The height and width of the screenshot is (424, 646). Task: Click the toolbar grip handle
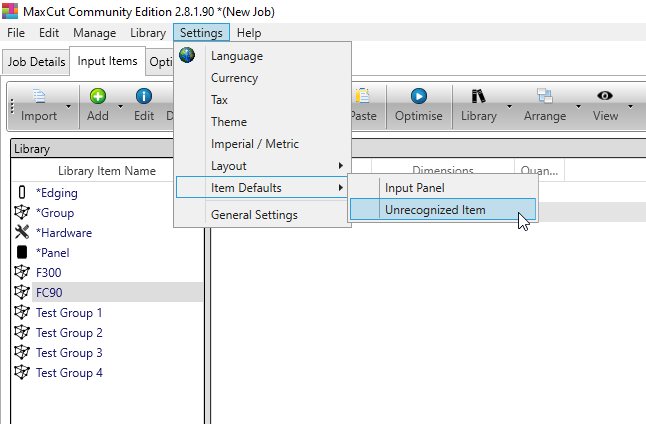point(12,107)
